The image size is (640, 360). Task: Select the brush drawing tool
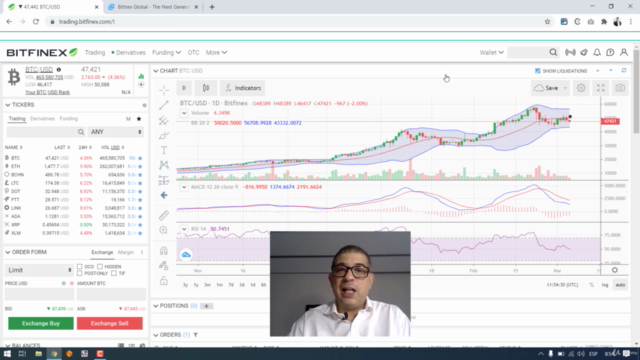click(164, 135)
